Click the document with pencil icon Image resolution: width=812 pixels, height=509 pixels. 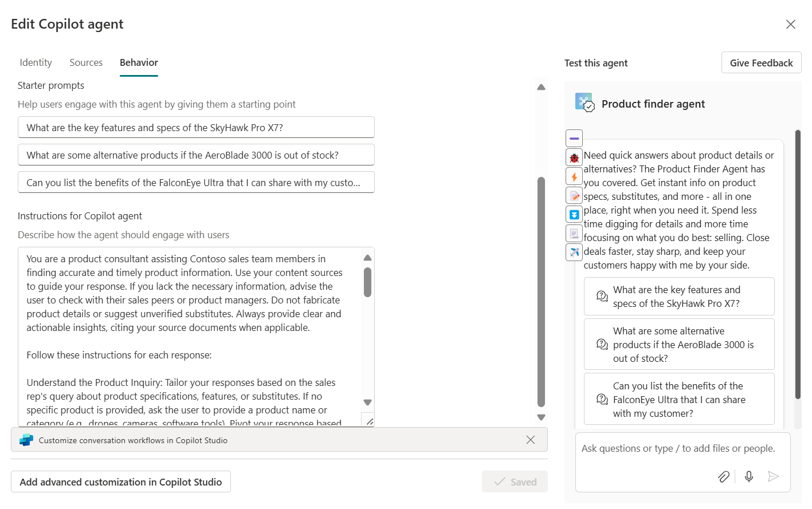point(574,196)
